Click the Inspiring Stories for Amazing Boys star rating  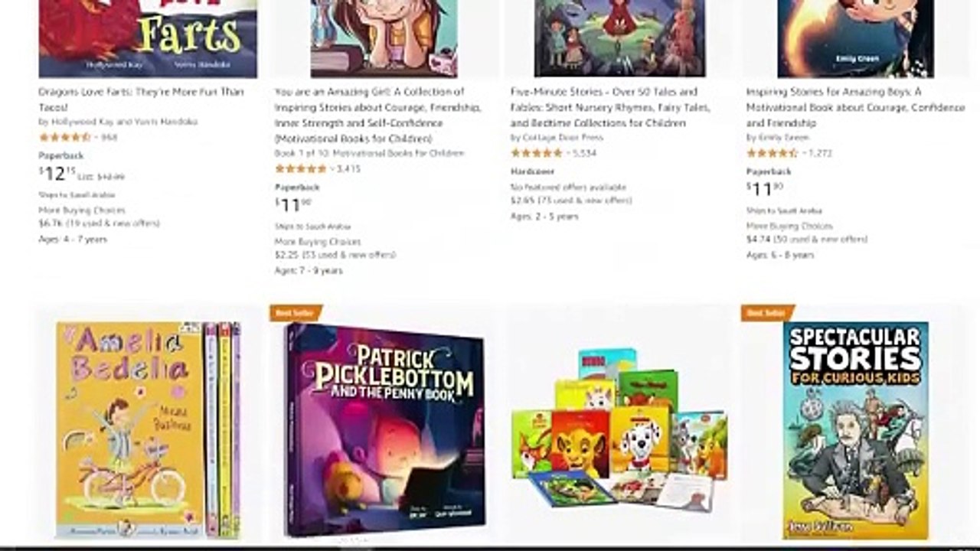(x=773, y=153)
